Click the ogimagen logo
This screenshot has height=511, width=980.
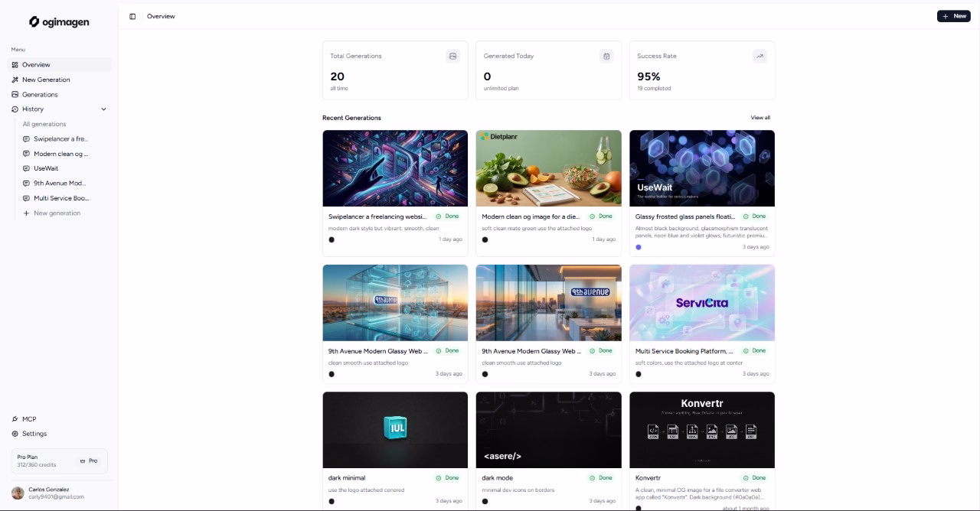click(59, 22)
